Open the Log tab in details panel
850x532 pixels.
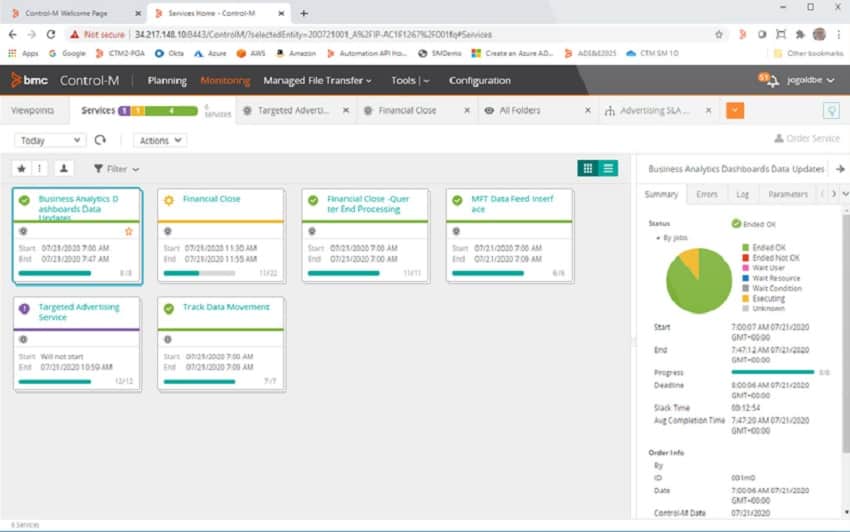coord(742,194)
